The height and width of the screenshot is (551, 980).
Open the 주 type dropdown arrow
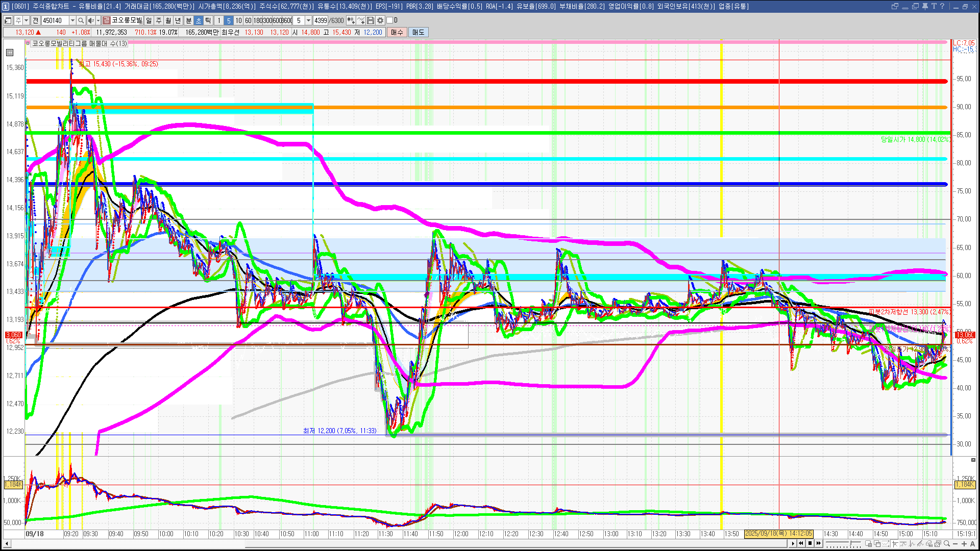(x=26, y=20)
